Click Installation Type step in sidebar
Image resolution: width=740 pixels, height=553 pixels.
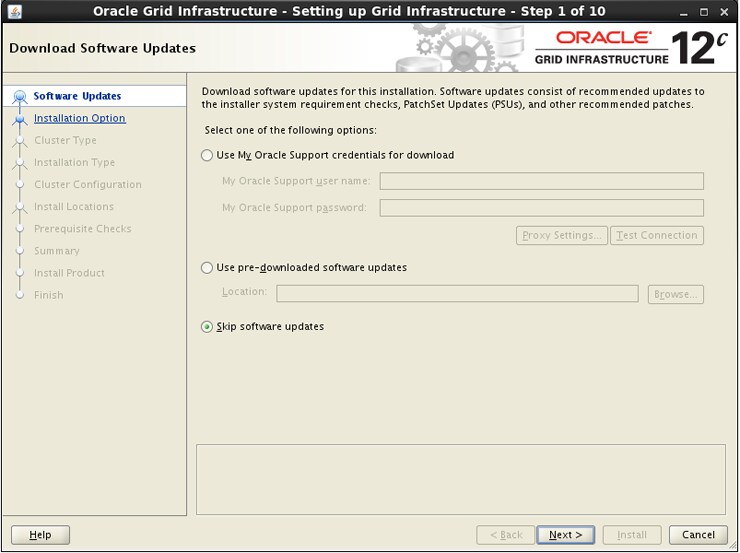pyautogui.click(x=75, y=162)
